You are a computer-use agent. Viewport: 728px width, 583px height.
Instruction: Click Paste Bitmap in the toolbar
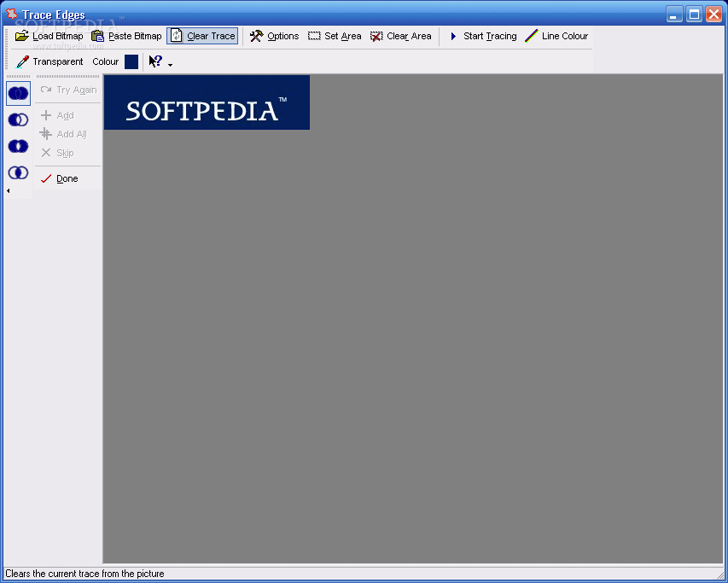point(125,36)
